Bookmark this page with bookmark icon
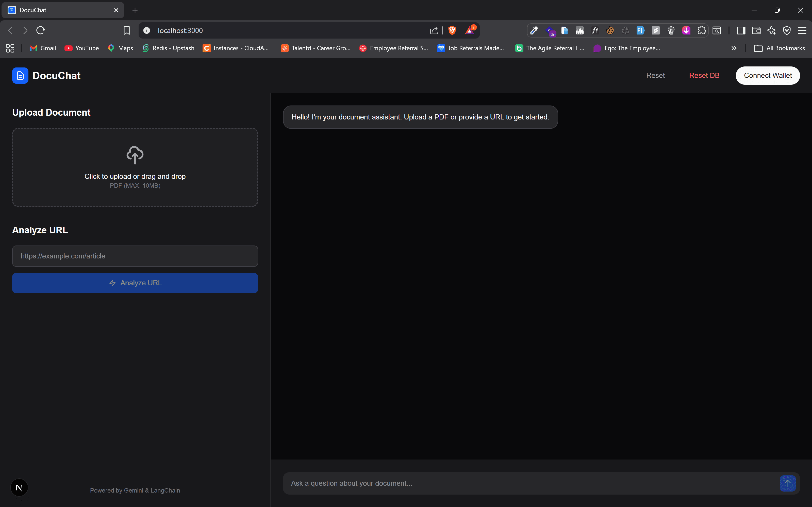Viewport: 812px width, 507px height. [x=126, y=30]
